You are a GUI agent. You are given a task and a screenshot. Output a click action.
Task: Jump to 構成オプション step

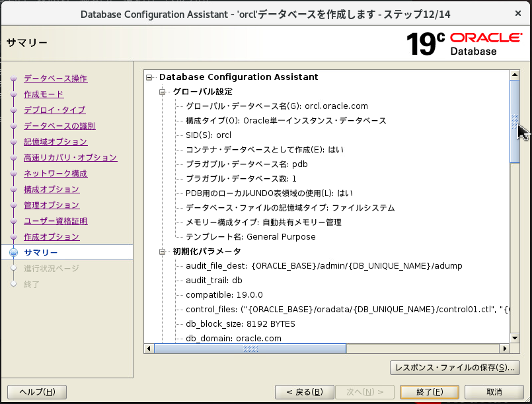tap(52, 189)
